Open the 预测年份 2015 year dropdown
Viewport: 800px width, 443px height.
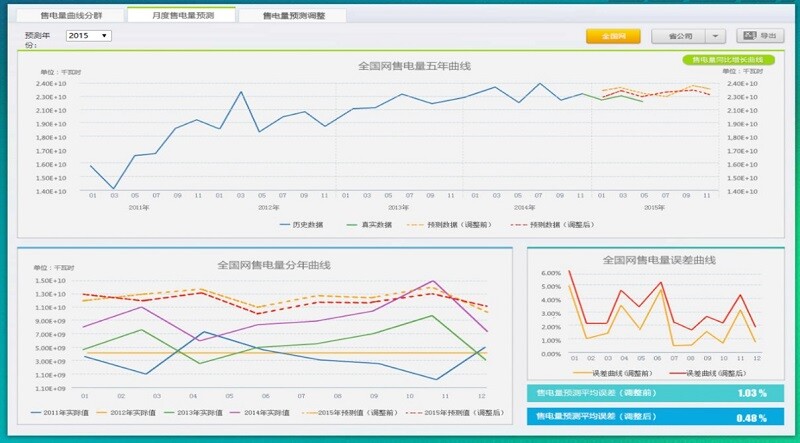[x=88, y=36]
